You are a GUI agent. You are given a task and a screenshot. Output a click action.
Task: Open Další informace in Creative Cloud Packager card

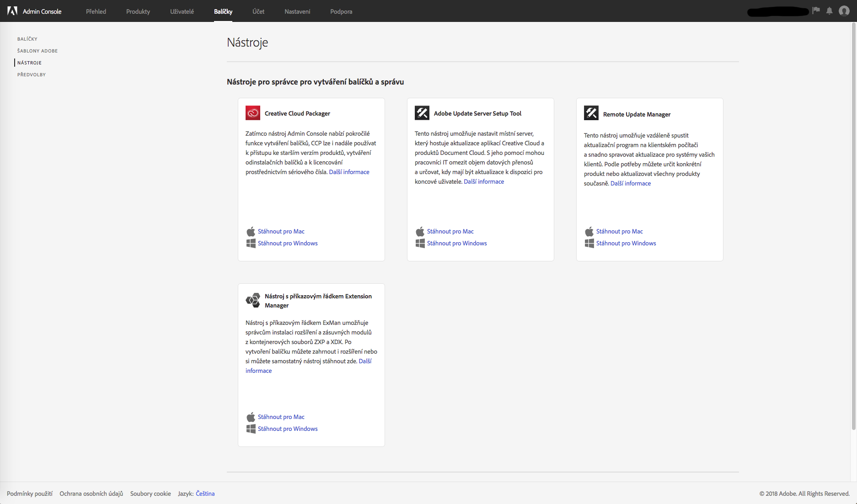pyautogui.click(x=349, y=172)
